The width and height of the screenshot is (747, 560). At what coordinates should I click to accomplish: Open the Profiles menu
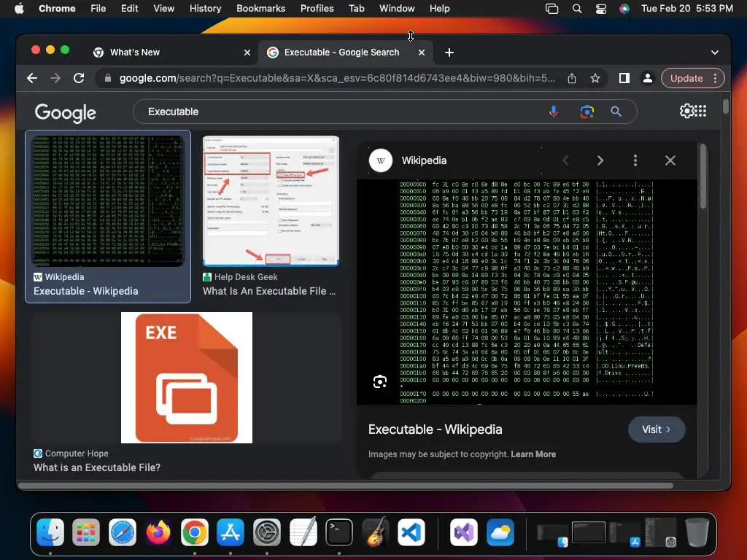coord(317,9)
